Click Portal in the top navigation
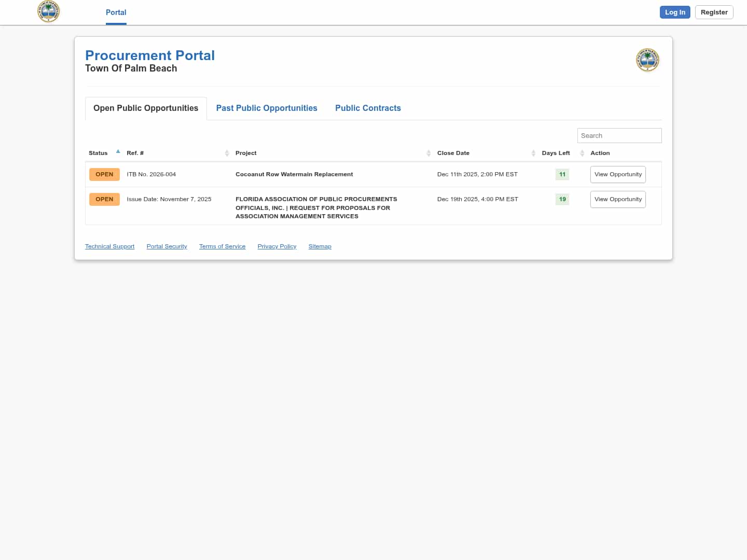Image resolution: width=747 pixels, height=560 pixels. tap(116, 12)
